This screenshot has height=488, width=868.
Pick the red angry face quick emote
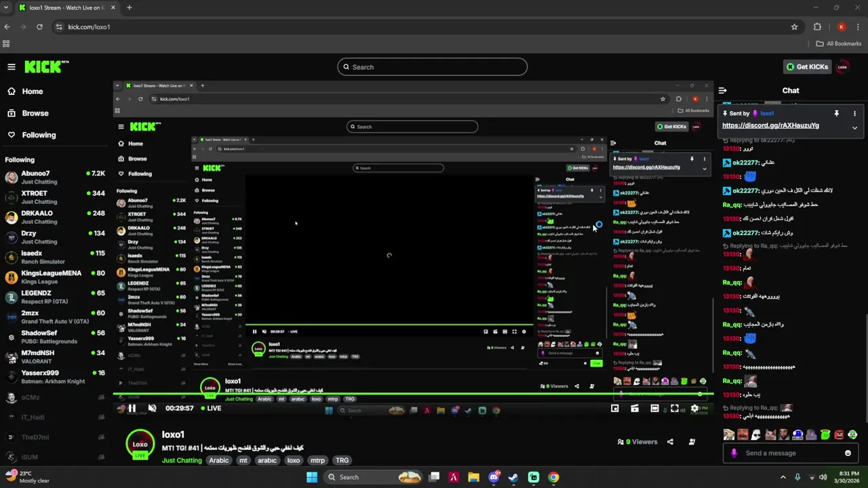click(x=839, y=434)
